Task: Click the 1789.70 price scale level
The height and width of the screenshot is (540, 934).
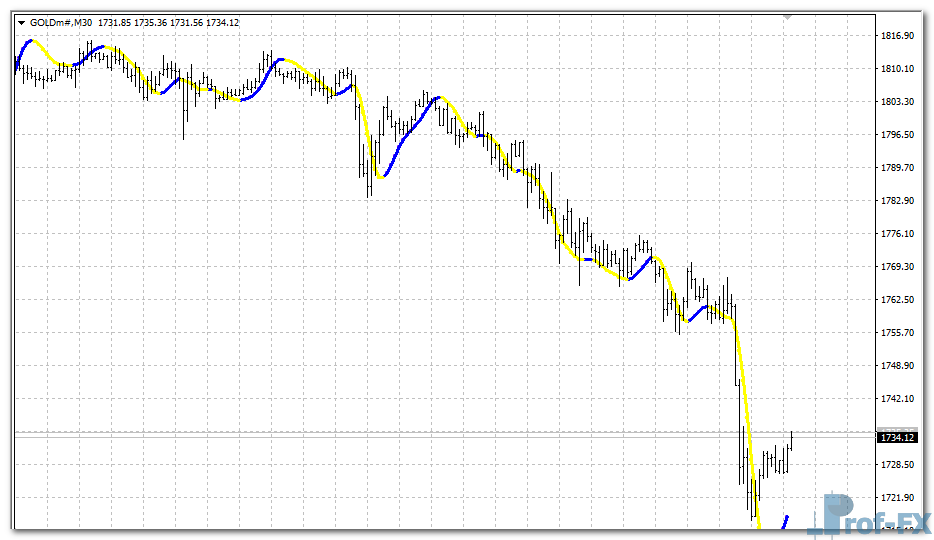Action: click(899, 168)
